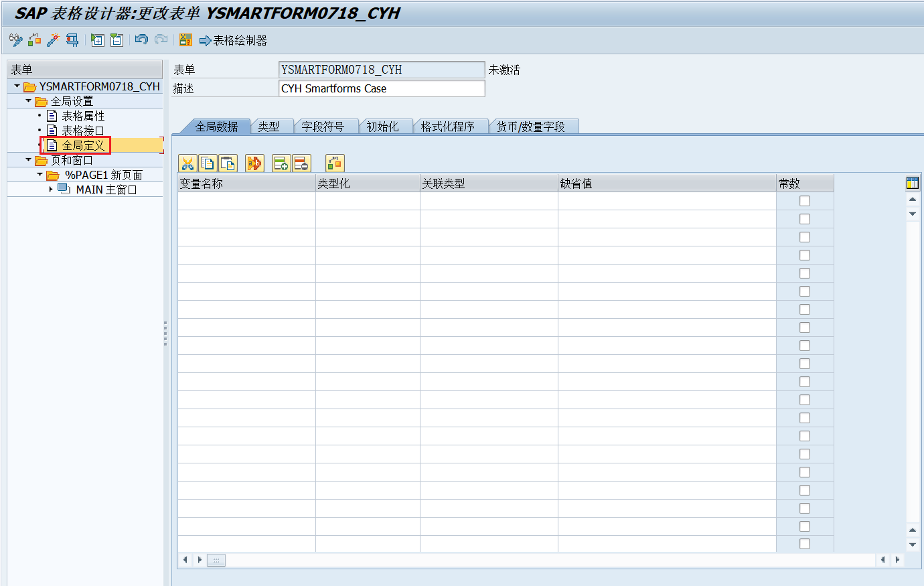
Task: Switch to the 全局数据 tab
Action: pyautogui.click(x=216, y=127)
